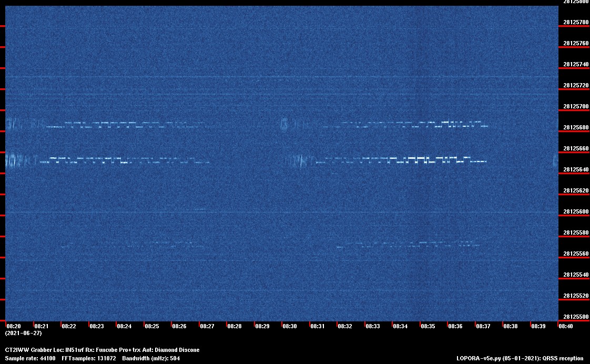Click the 08:37 time axis label
This screenshot has height=364, width=590.
click(x=483, y=326)
